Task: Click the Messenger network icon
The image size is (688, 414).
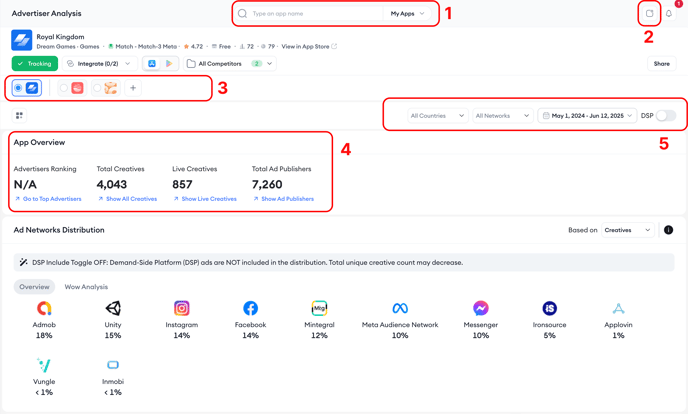Action: [481, 308]
